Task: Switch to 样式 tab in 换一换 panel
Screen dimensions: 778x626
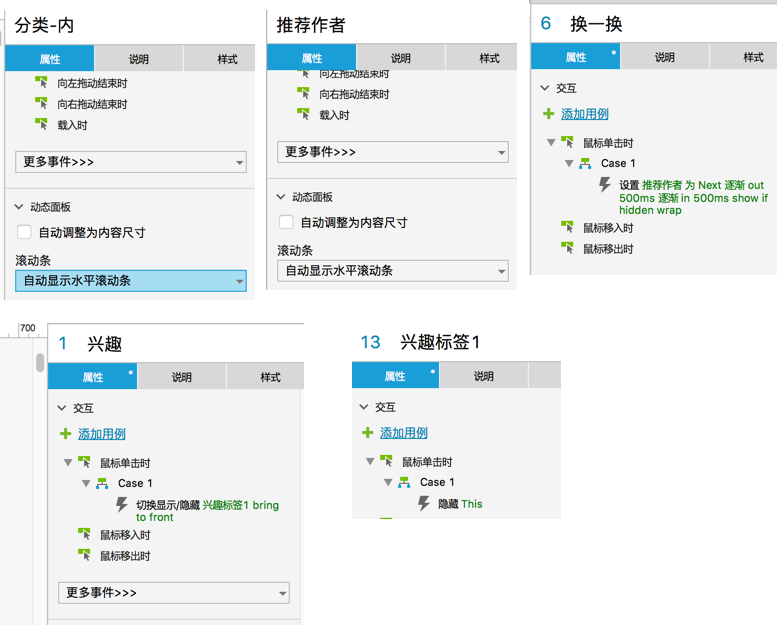Action: [743, 57]
